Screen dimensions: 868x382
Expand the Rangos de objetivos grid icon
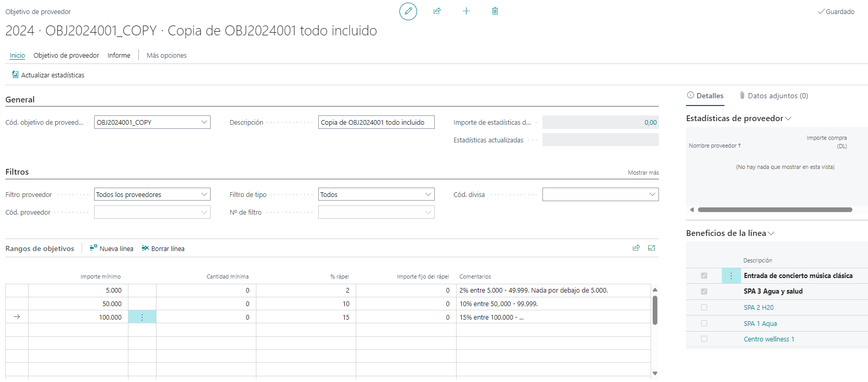(652, 248)
